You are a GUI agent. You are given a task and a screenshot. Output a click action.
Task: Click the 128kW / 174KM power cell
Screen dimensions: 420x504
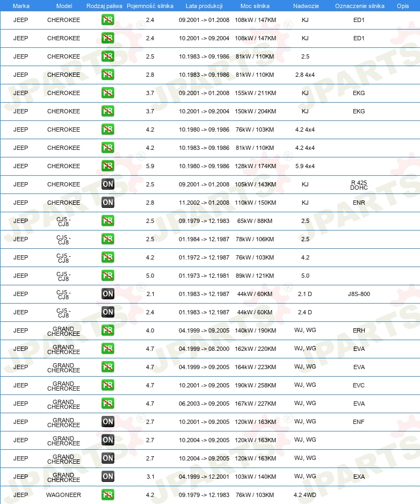(x=255, y=166)
